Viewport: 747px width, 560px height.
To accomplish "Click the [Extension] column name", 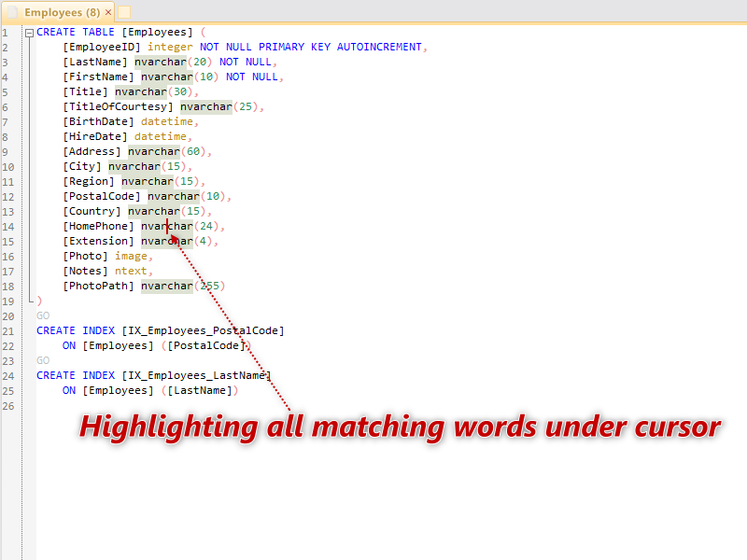I will pyautogui.click(x=98, y=241).
